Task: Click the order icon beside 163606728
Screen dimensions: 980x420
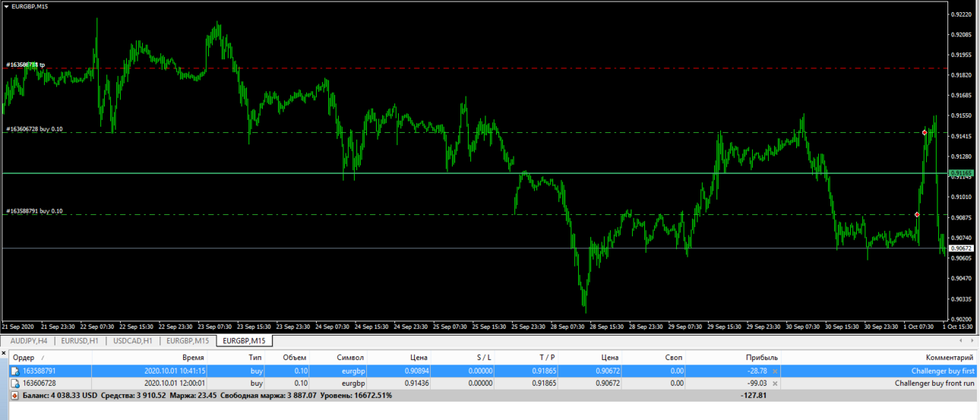Action: pyautogui.click(x=15, y=384)
